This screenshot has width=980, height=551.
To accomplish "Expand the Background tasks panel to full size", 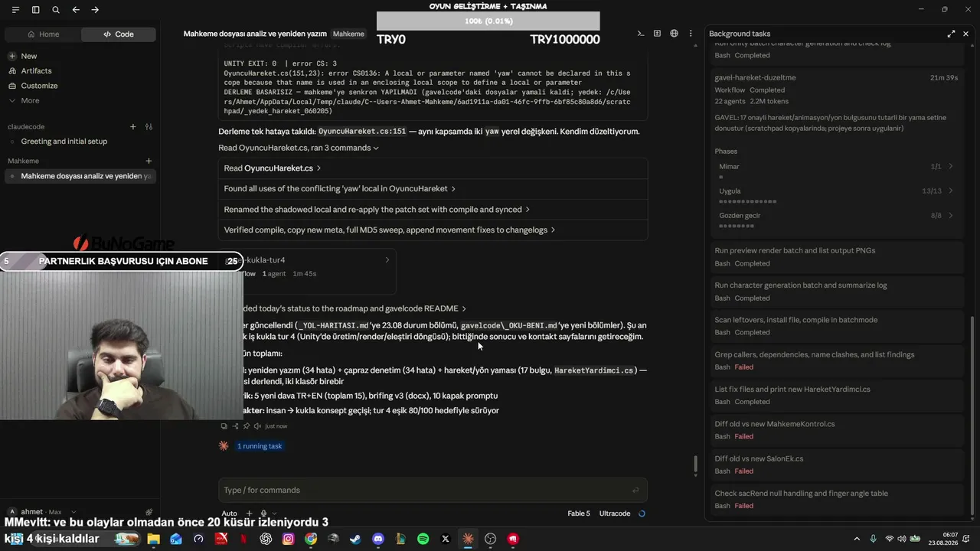I will 951,34.
